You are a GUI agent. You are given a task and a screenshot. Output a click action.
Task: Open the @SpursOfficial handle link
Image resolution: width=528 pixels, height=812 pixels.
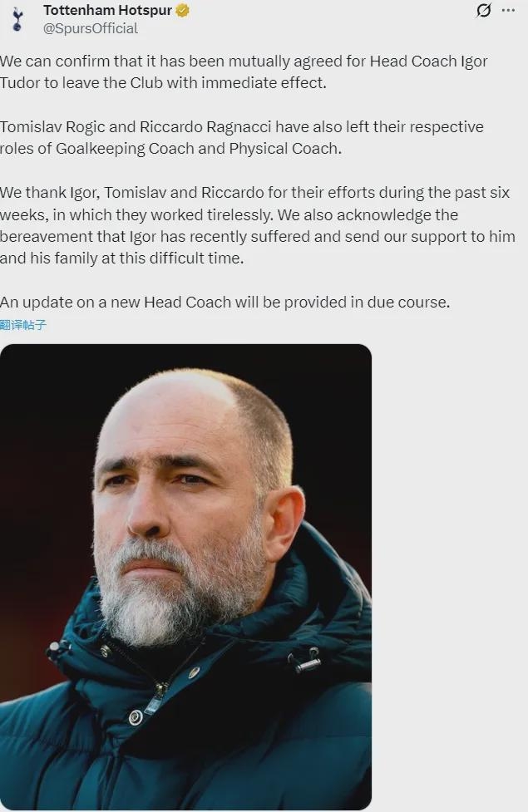(x=91, y=28)
